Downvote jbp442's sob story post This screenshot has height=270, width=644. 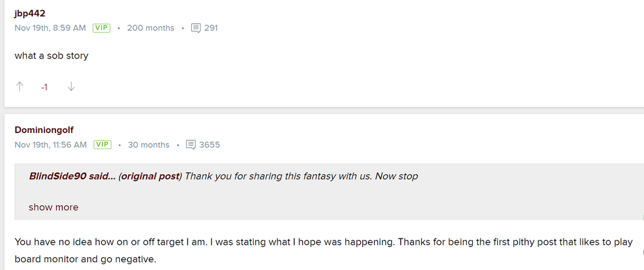tap(71, 87)
